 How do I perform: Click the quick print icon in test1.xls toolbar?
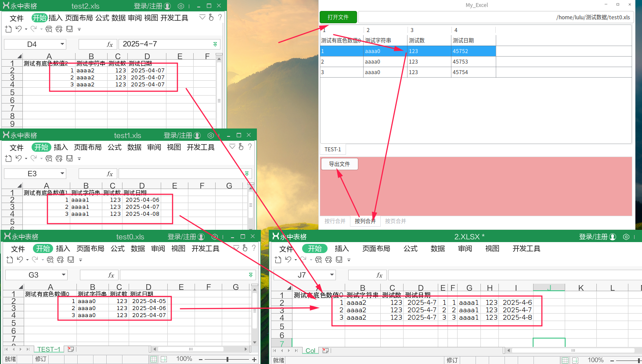tap(59, 158)
